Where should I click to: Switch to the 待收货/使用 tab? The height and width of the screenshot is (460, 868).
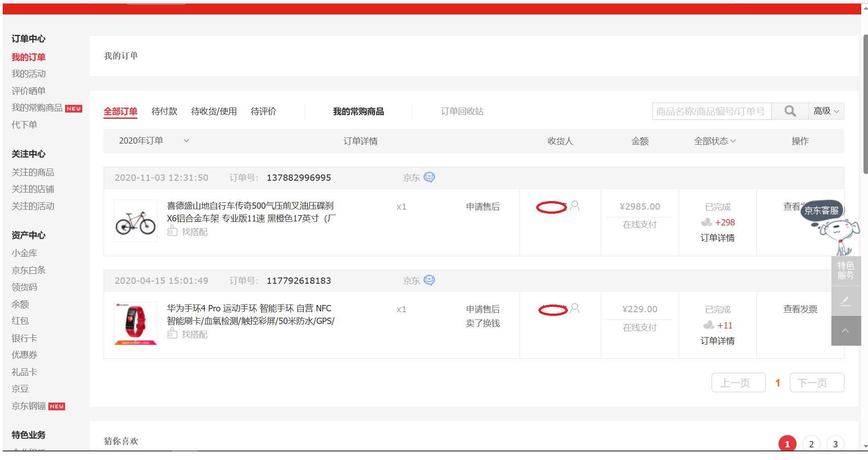214,111
